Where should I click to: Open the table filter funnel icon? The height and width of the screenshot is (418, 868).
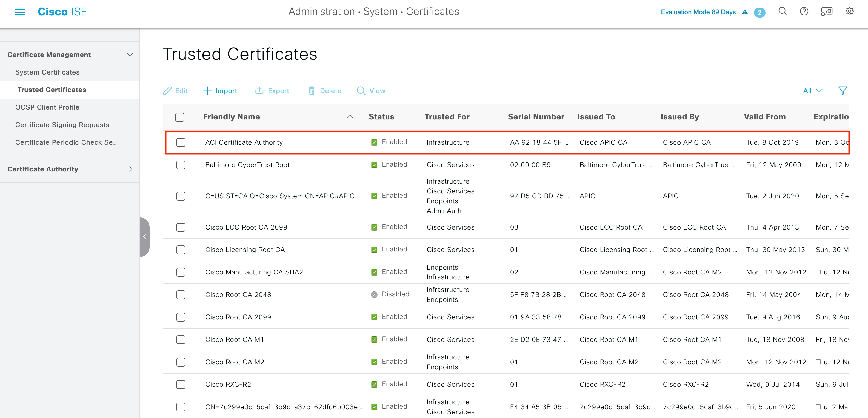pyautogui.click(x=843, y=91)
